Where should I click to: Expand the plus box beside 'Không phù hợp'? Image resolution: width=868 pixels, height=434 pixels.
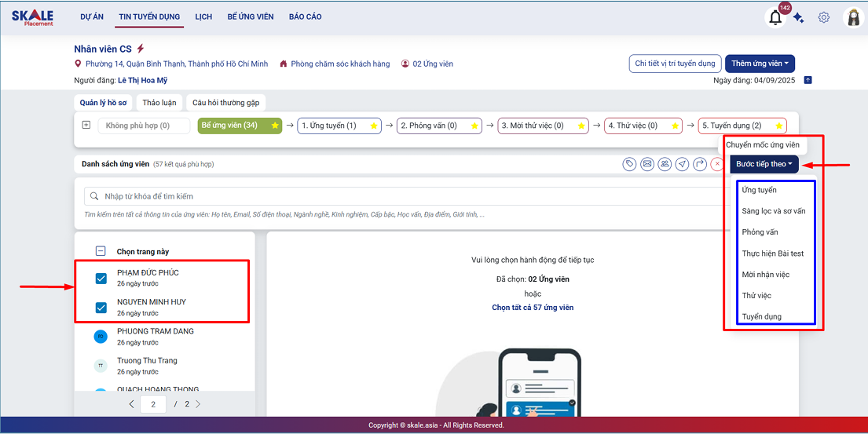[86, 125]
